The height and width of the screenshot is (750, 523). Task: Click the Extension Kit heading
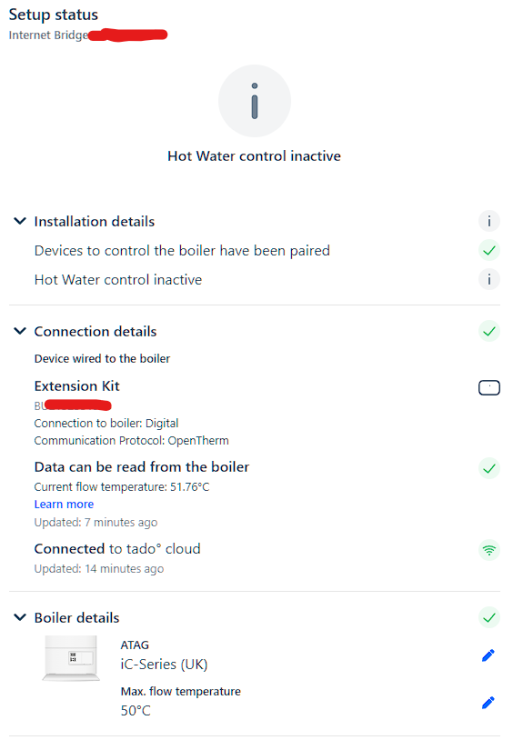point(77,386)
